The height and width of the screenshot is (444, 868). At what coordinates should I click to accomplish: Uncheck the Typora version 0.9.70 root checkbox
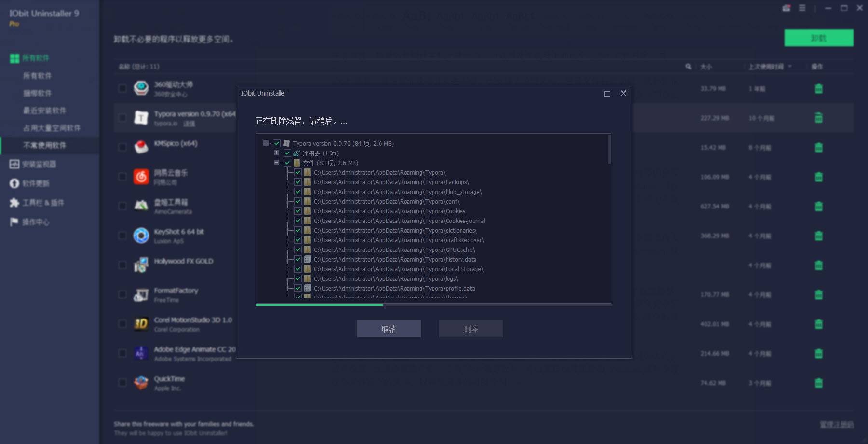277,143
